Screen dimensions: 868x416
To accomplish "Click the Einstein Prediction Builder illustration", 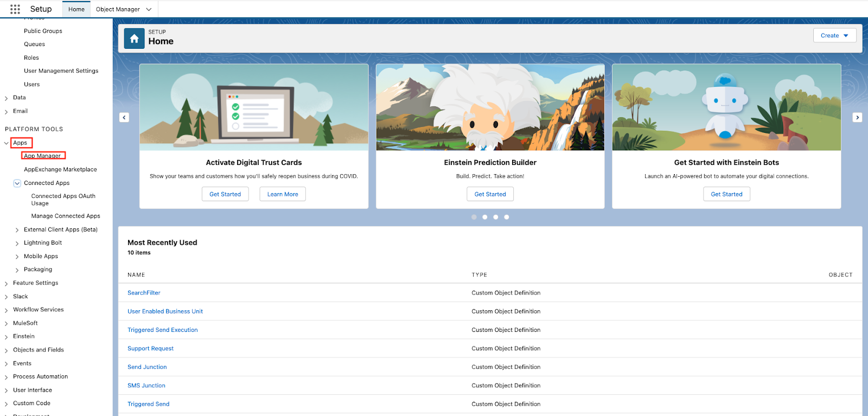I will point(490,107).
